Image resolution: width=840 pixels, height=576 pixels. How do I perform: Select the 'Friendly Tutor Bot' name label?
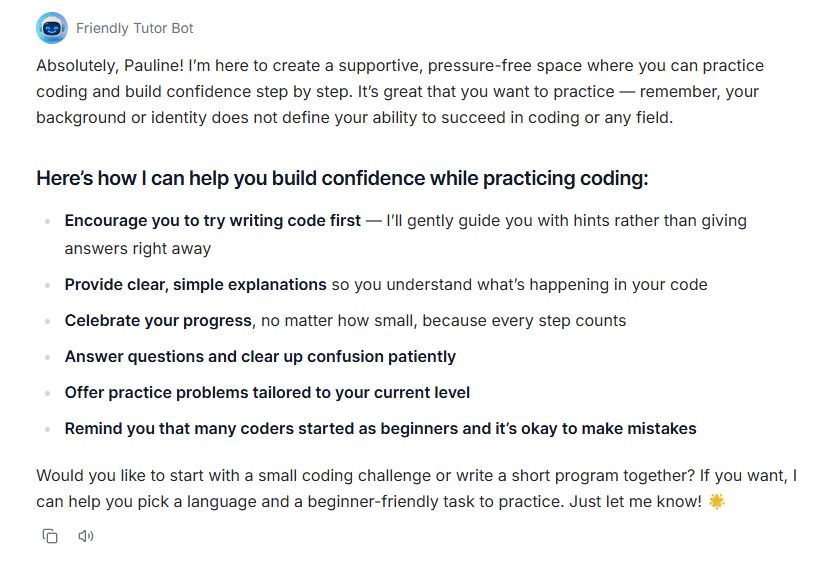(134, 28)
